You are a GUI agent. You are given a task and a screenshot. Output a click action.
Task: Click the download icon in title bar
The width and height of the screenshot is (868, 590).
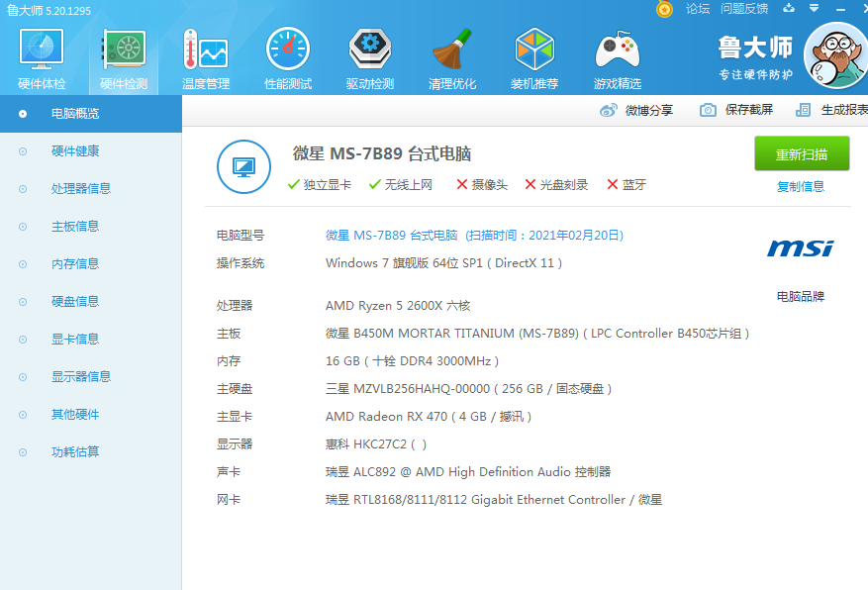(x=789, y=8)
